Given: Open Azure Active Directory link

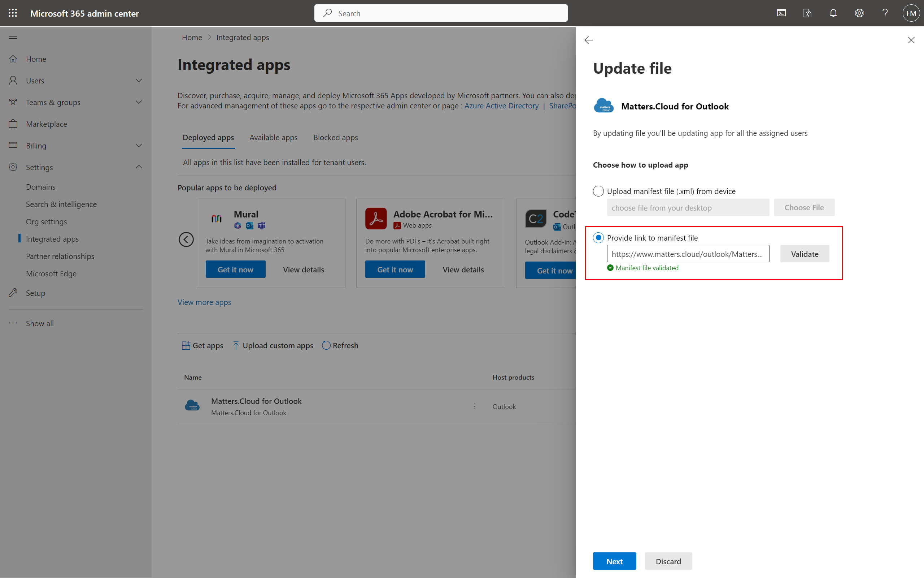Looking at the screenshot, I should tap(501, 105).
